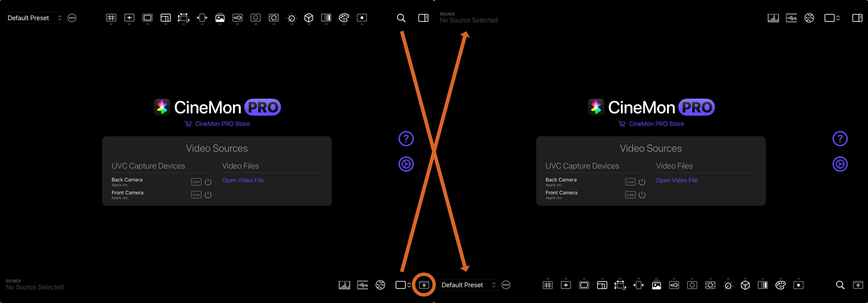Screen dimensions: 868x303
Task: Open CineMon PRO Store link in right panel
Action: click(656, 124)
